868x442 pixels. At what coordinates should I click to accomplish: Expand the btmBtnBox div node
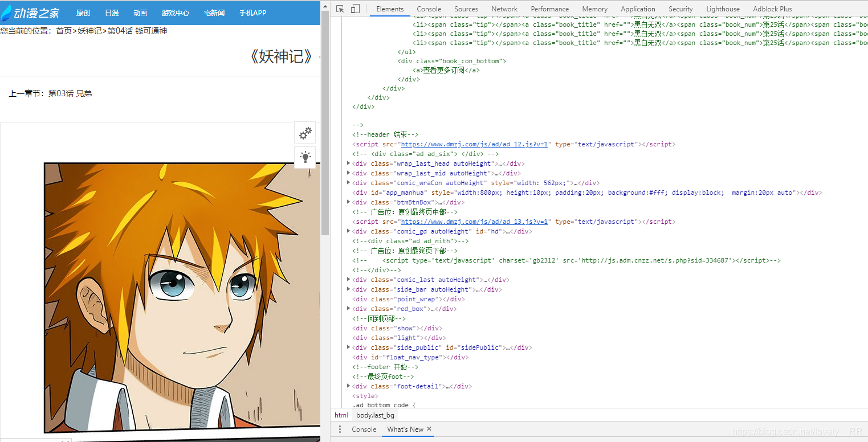pos(349,202)
